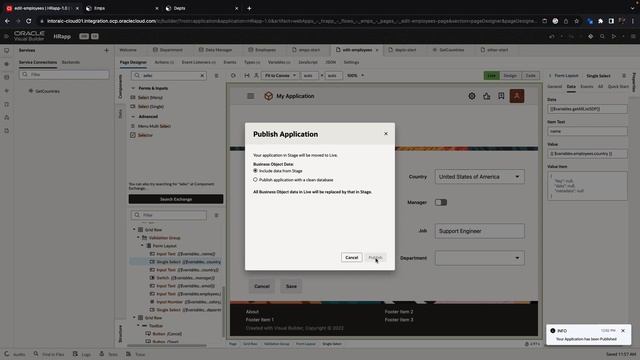Open the Backends tab in Services

(71, 62)
